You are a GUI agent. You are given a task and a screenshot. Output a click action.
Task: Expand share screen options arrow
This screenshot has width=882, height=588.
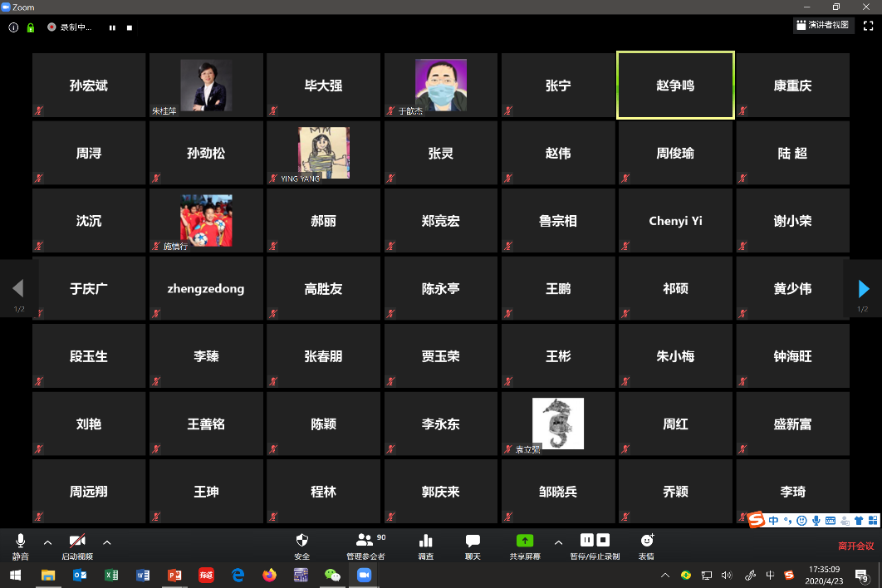[x=558, y=541]
